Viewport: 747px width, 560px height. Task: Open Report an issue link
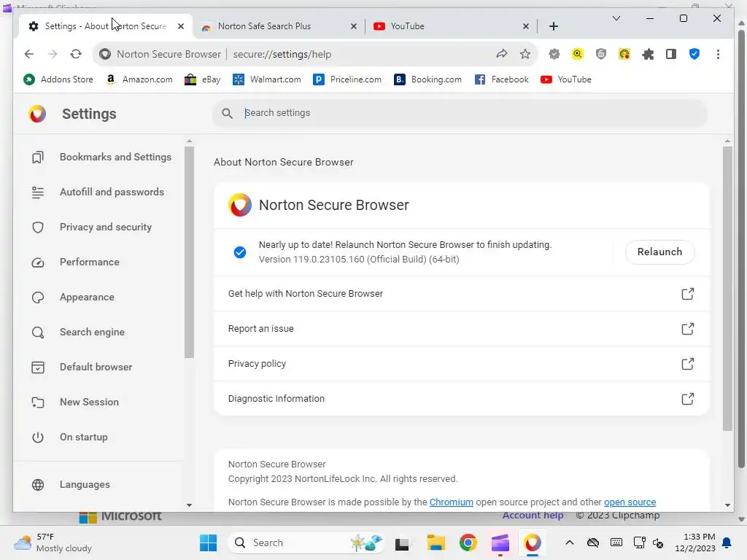[x=461, y=329]
